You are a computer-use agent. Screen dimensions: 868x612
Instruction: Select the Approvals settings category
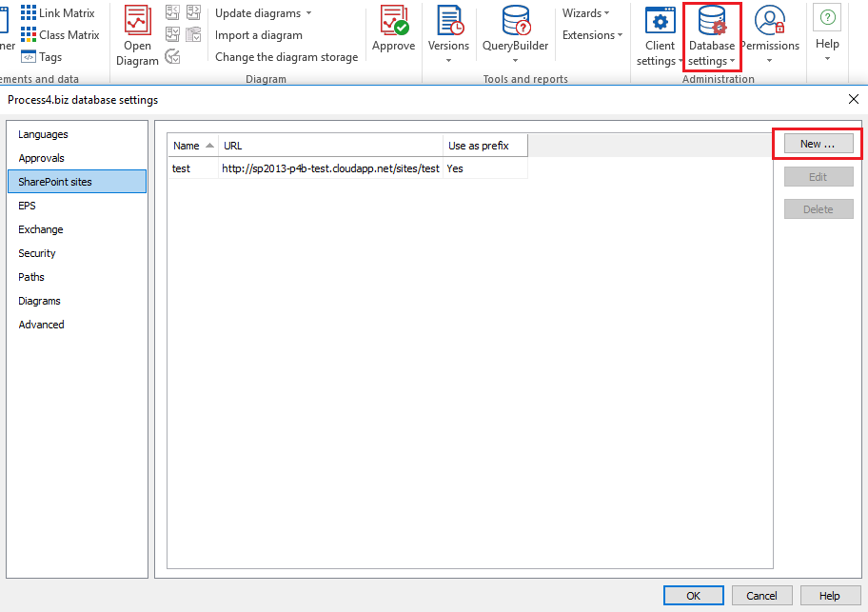[77, 158]
